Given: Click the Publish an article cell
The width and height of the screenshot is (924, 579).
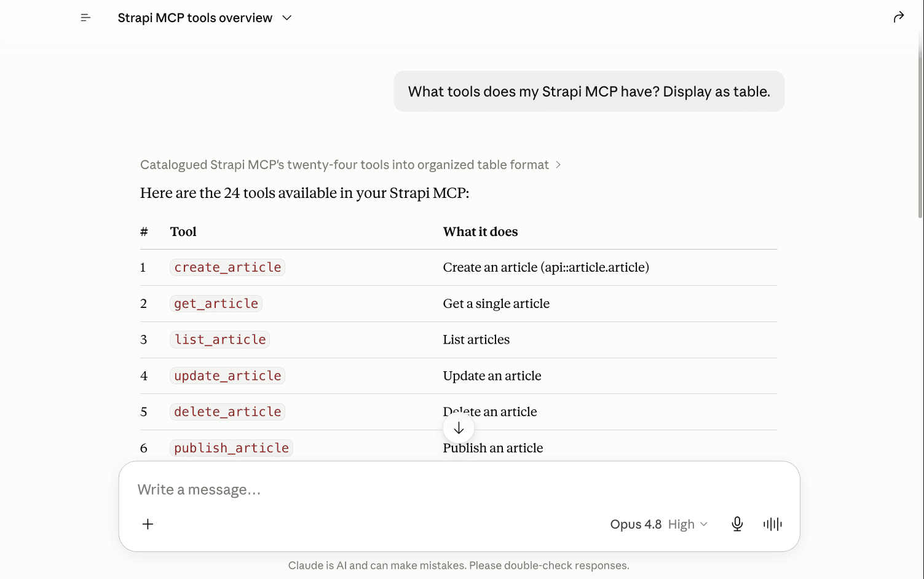Looking at the screenshot, I should coord(493,448).
